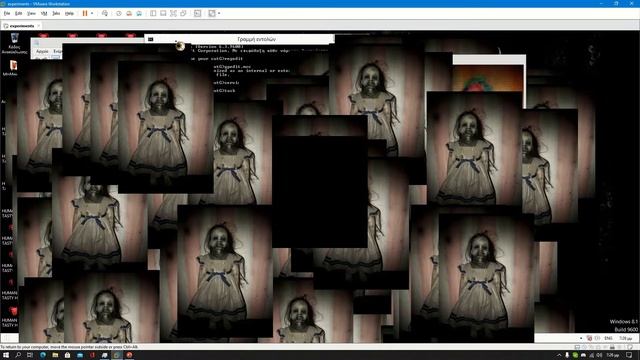Open the host notification center icon

pyautogui.click(x=629, y=355)
